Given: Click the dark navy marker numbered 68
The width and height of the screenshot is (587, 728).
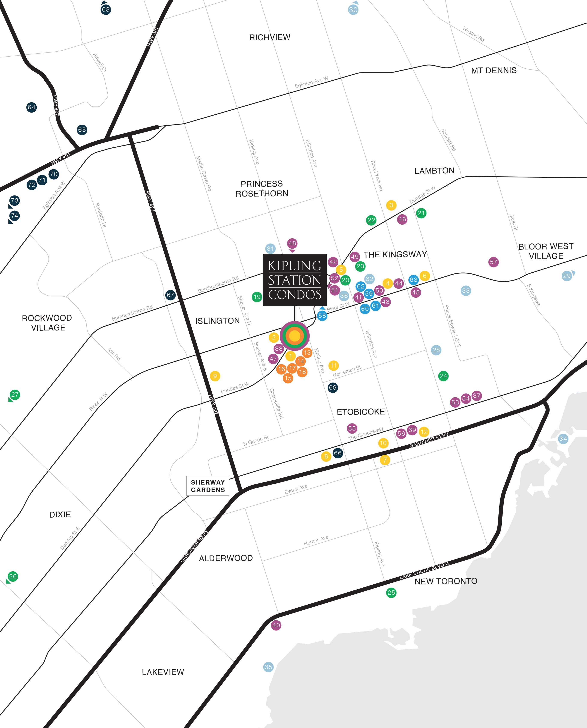Looking at the screenshot, I should 105,9.
